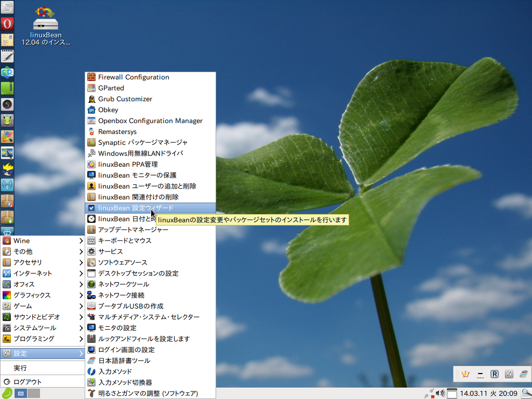Image resolution: width=532 pixels, height=399 pixels.
Task: Expand the ゲーム submenu arrow
Action: (81, 306)
